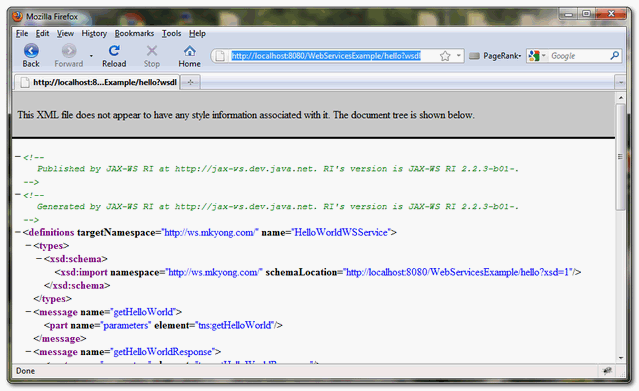The image size is (639, 391).
Task: Minimize the Firefox window
Action: [x=568, y=14]
